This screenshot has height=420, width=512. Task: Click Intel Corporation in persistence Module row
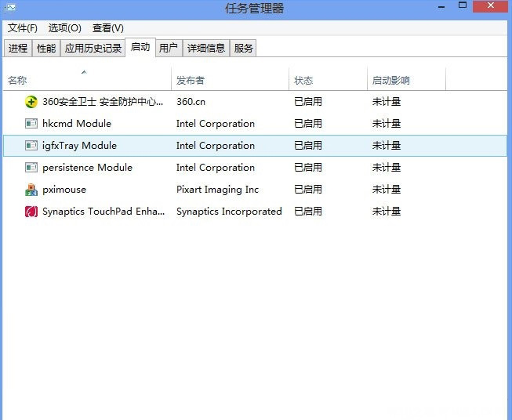[x=216, y=168]
